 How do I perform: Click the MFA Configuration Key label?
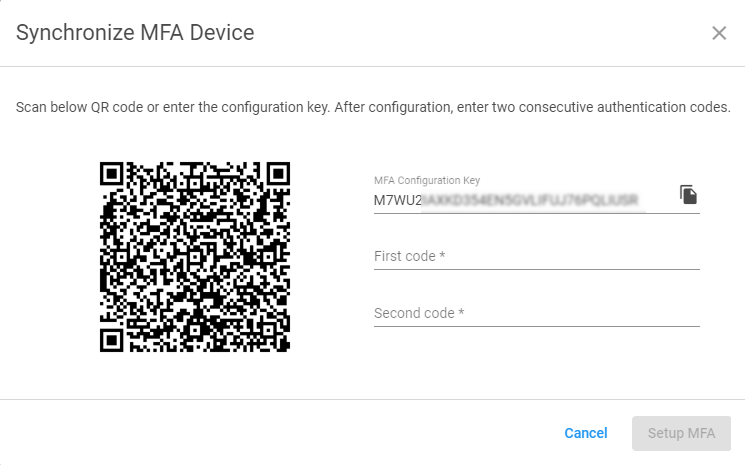pos(427,180)
